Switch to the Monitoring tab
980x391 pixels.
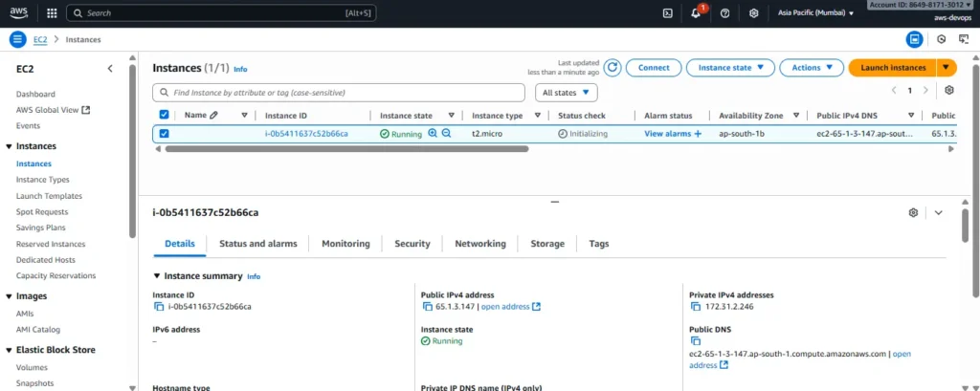pos(345,244)
